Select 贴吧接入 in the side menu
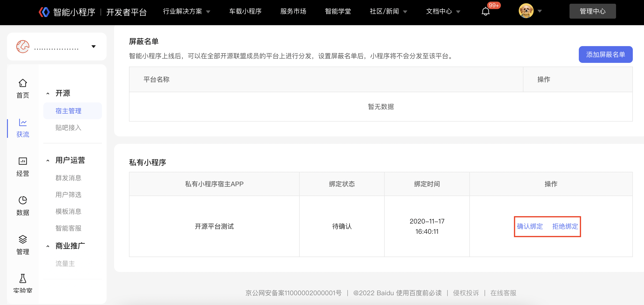Screen dimensions: 644x305 [68, 128]
